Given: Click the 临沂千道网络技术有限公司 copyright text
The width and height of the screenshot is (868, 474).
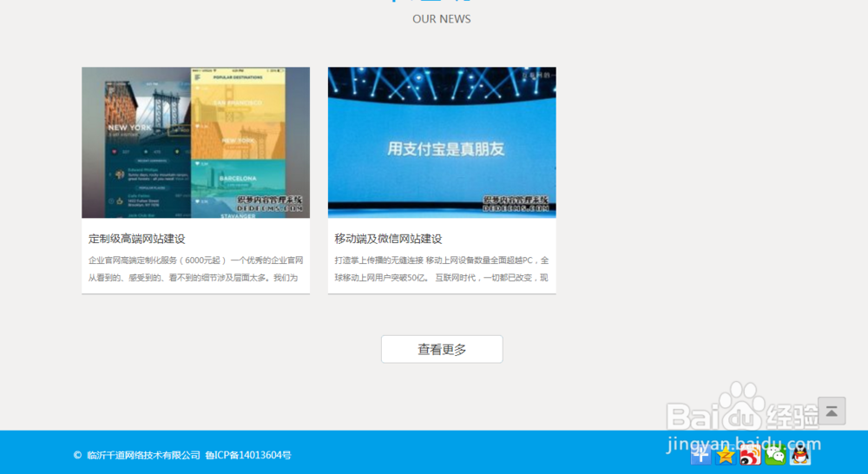Looking at the screenshot, I should [x=143, y=455].
